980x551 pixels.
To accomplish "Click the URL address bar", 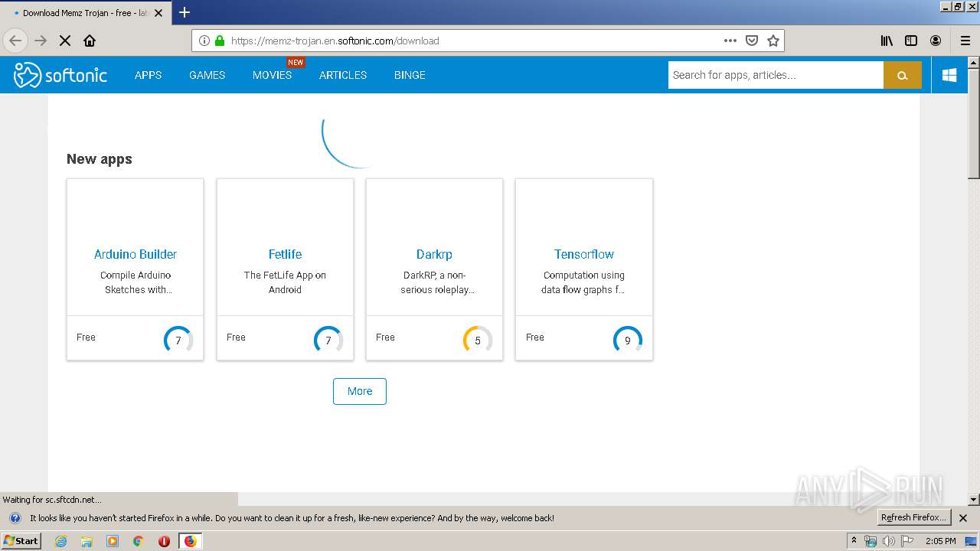I will [475, 41].
